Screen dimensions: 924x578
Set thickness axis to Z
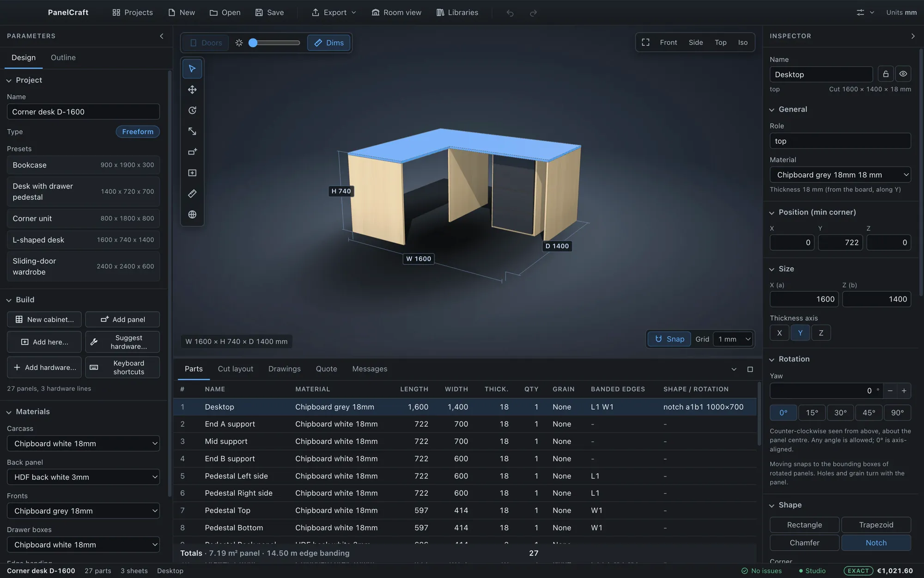pyautogui.click(x=821, y=333)
